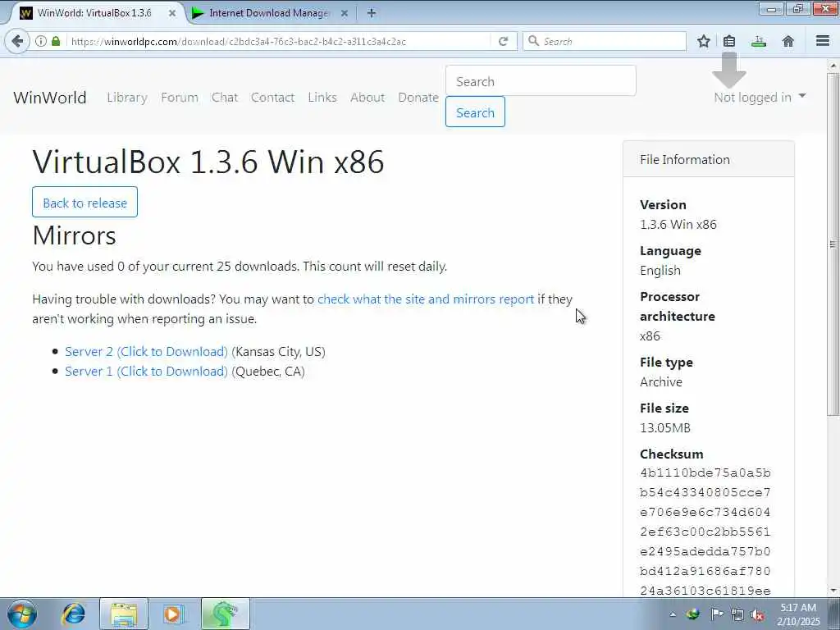Show bookmarks list icon
Image resolution: width=840 pixels, height=630 pixels.
[x=729, y=41]
